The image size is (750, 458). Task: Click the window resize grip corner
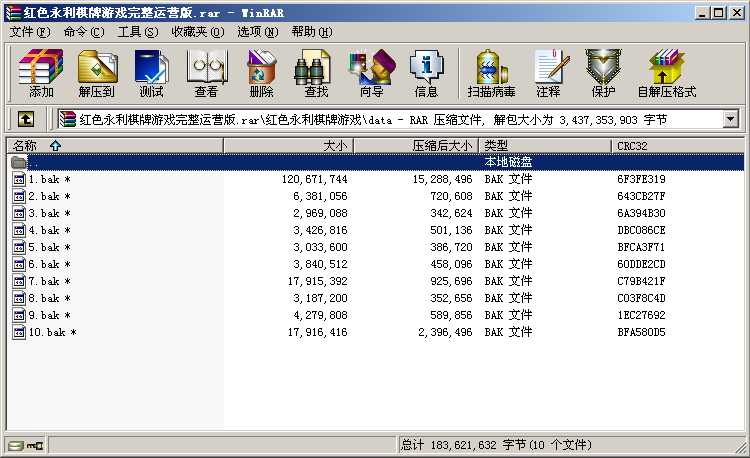click(741, 447)
